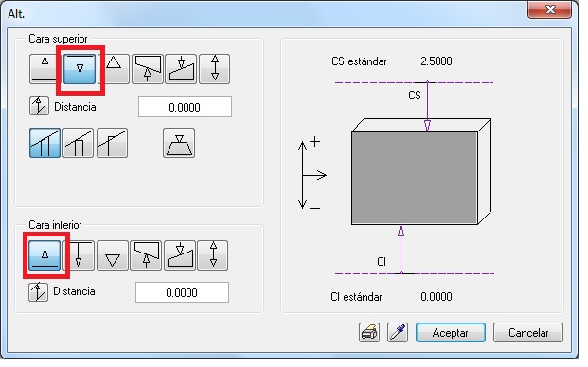This screenshot has width=588, height=367.
Task: Click the Distancia swap icon under Cara superior
Action: pyautogui.click(x=39, y=106)
